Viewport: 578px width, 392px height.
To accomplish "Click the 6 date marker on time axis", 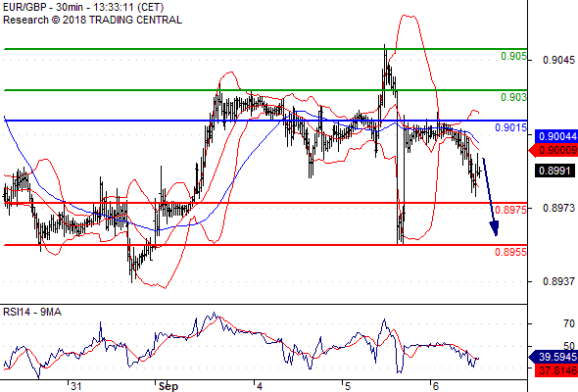I will pyautogui.click(x=435, y=386).
